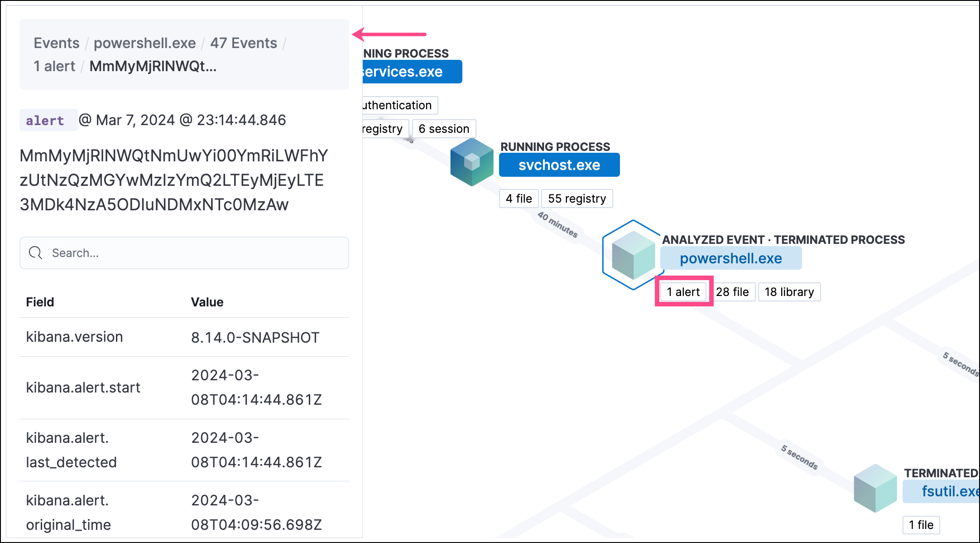Go to the Events breadcrumb
Screen dimensions: 980x543
tap(57, 43)
